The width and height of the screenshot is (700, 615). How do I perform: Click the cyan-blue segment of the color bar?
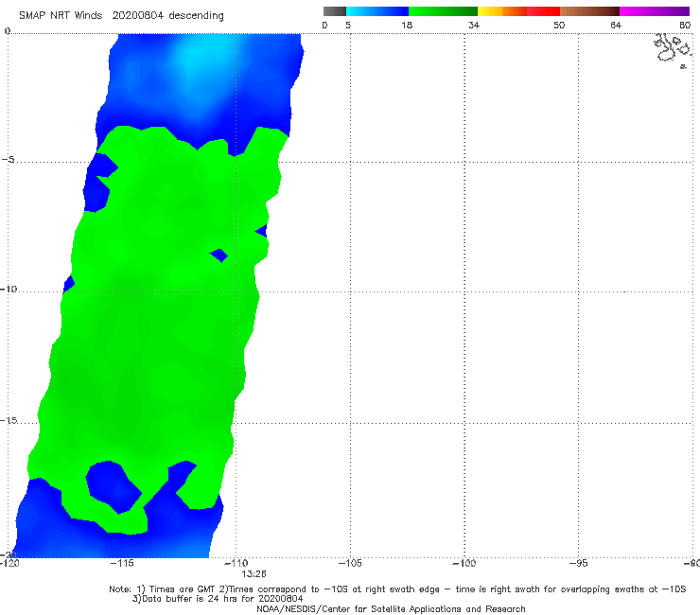377,11
